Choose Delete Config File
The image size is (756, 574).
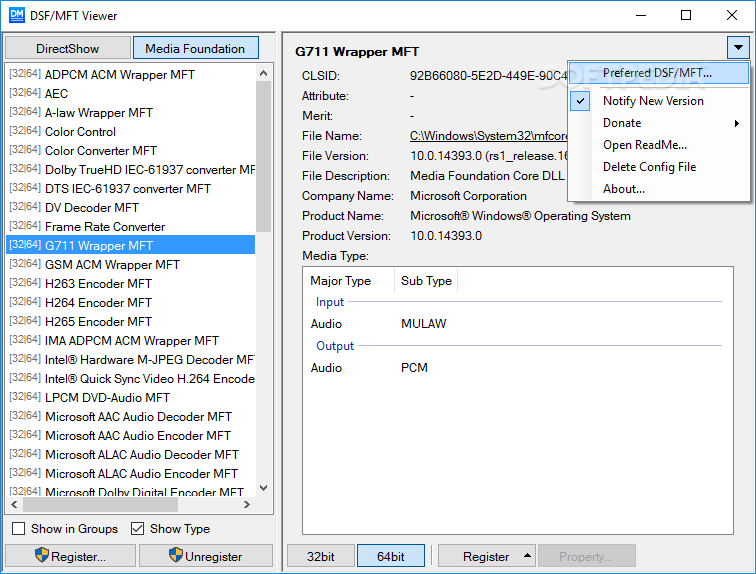pyautogui.click(x=659, y=167)
